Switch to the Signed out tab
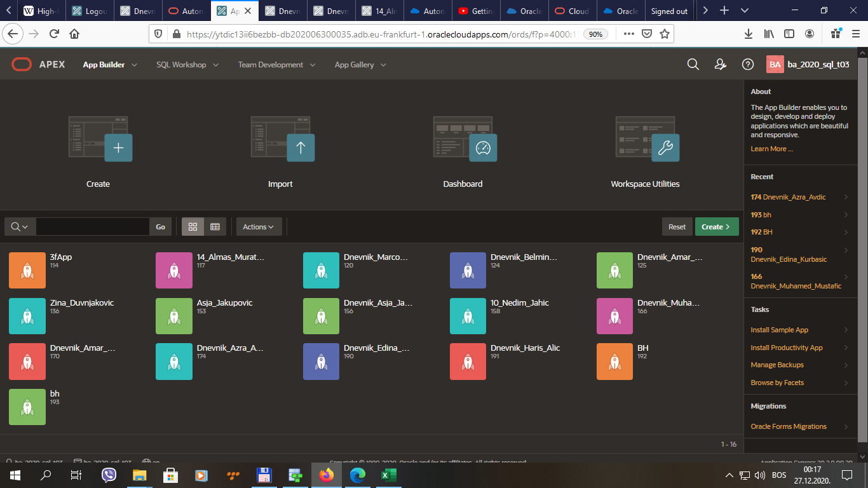The height and width of the screenshot is (488, 868). 669,11
